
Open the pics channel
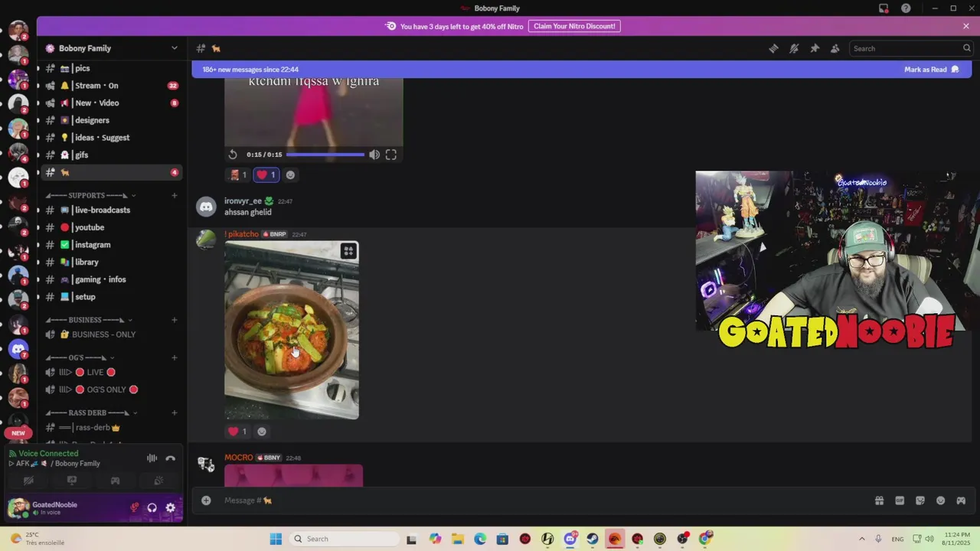[x=111, y=68]
